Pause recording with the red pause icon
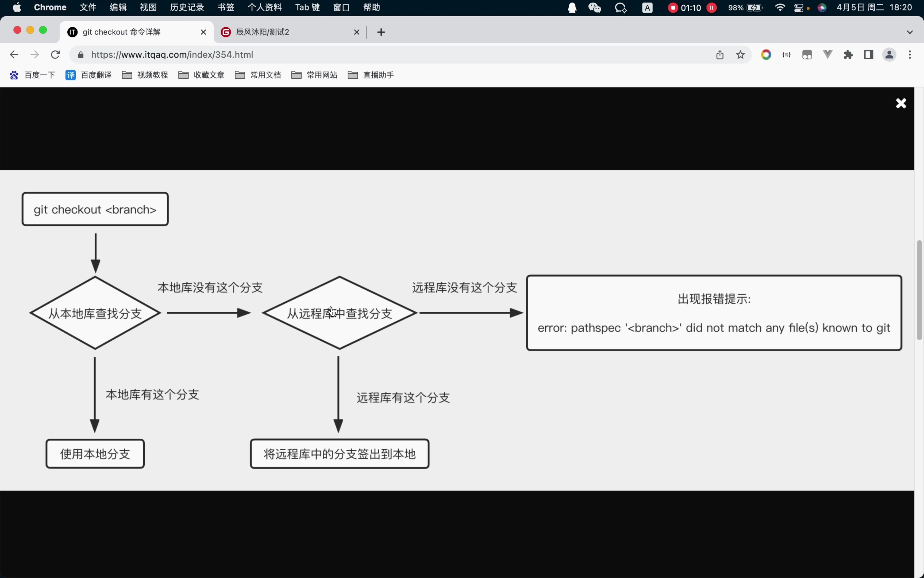924x578 pixels. [x=712, y=8]
